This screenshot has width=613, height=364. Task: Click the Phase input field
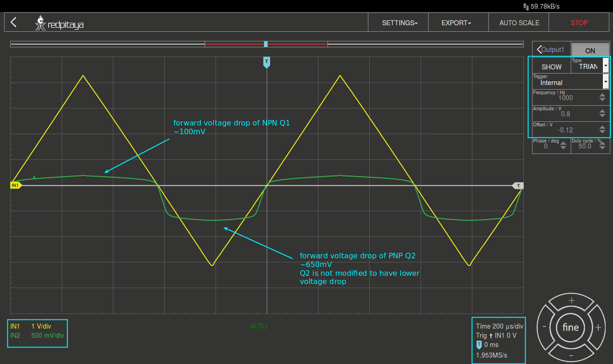tap(546, 146)
